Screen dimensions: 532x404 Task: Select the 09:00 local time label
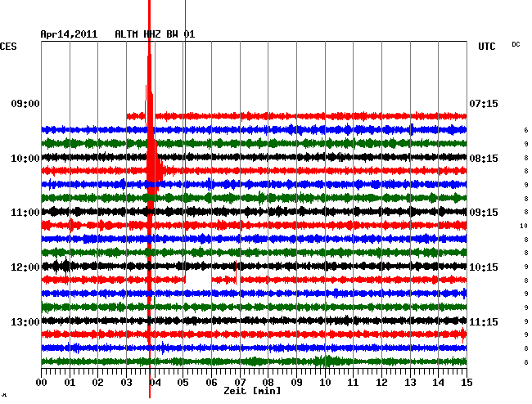point(25,104)
